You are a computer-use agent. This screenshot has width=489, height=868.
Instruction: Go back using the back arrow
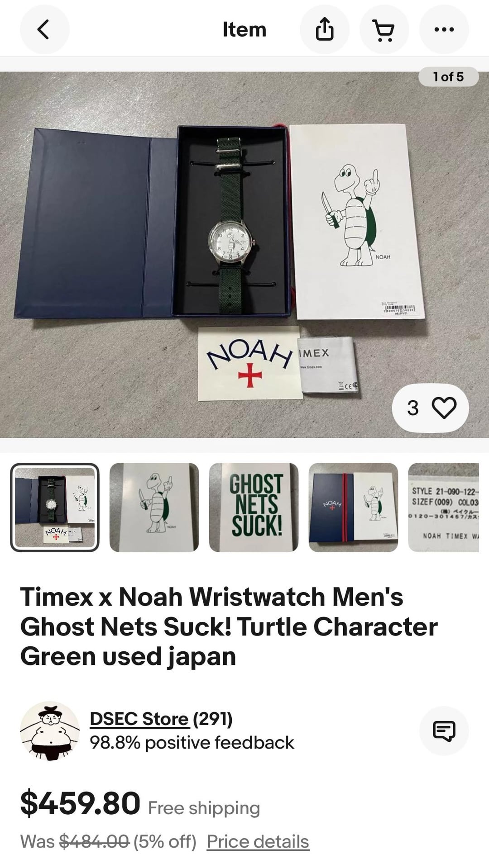tap(44, 30)
